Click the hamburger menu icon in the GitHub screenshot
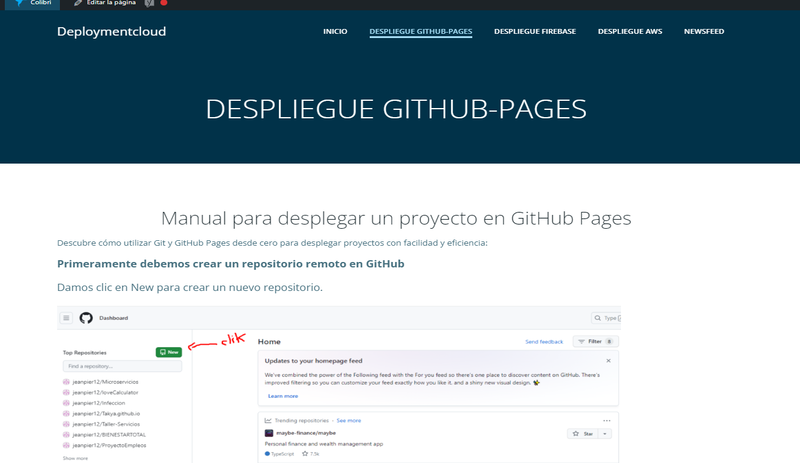 pos(66,318)
